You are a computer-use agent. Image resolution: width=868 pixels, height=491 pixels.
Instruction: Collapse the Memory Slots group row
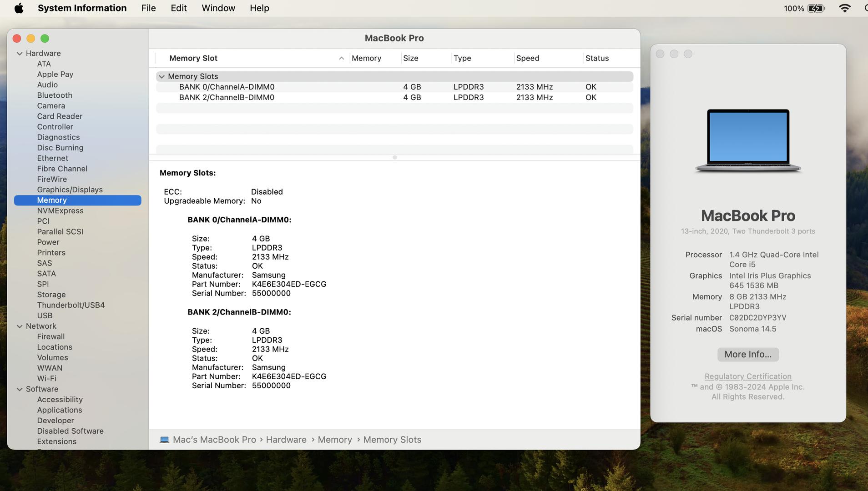tap(161, 76)
